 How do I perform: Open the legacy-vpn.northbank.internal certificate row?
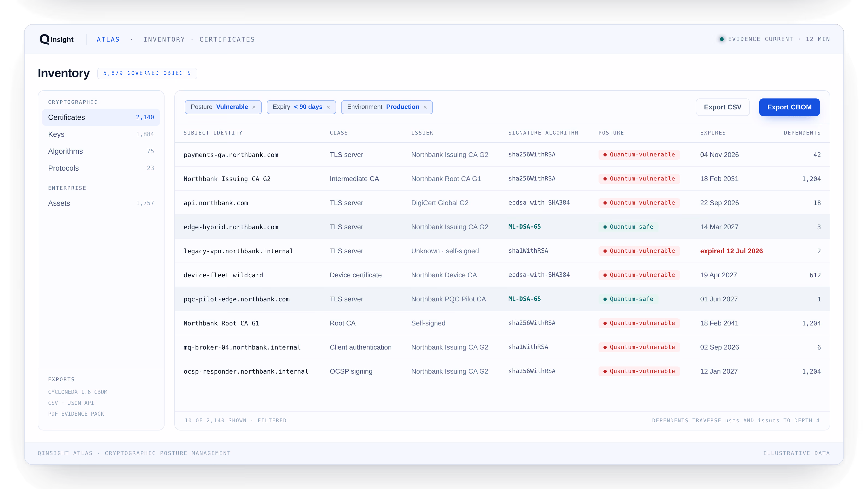coord(502,251)
